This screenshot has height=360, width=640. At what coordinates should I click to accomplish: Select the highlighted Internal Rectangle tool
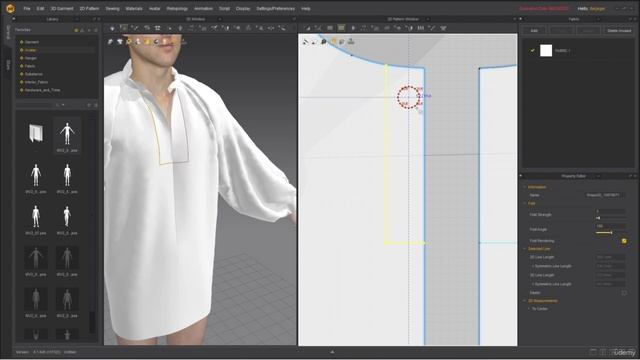pos(341,28)
